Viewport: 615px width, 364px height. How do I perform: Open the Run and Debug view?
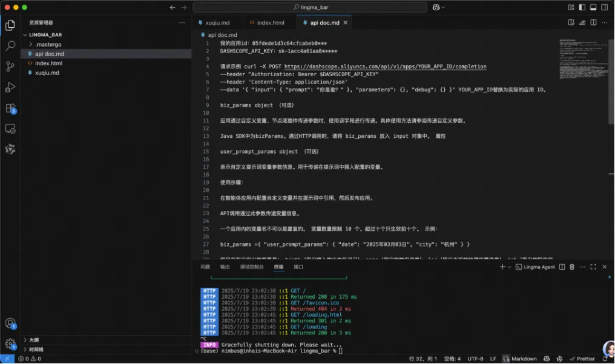pyautogui.click(x=10, y=87)
